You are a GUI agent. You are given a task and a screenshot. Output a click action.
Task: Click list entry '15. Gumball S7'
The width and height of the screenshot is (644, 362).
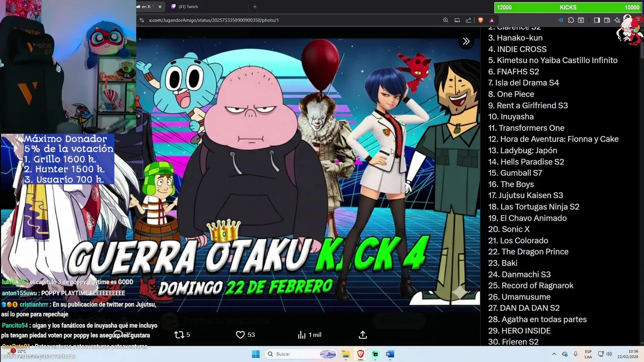515,173
